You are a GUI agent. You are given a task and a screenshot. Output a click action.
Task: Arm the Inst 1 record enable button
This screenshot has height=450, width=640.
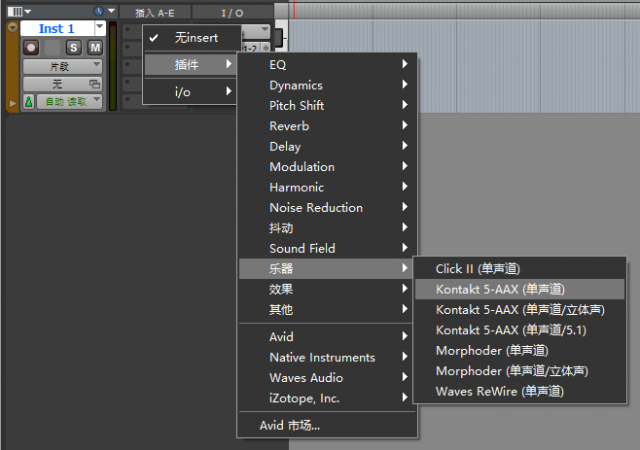click(31, 48)
